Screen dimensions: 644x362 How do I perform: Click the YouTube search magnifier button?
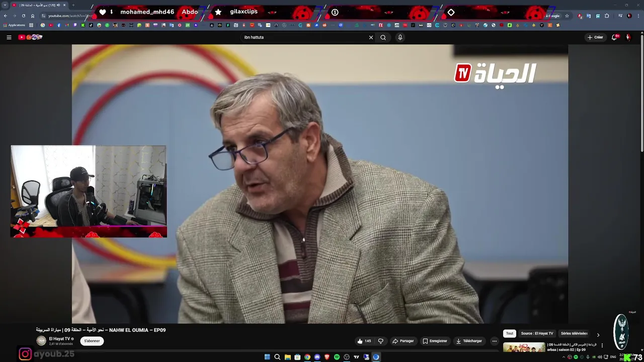(x=383, y=37)
